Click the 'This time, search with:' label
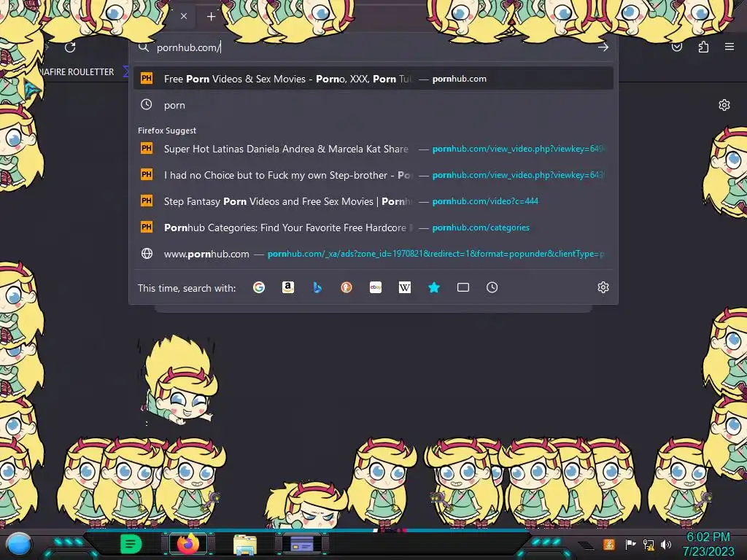 point(186,287)
